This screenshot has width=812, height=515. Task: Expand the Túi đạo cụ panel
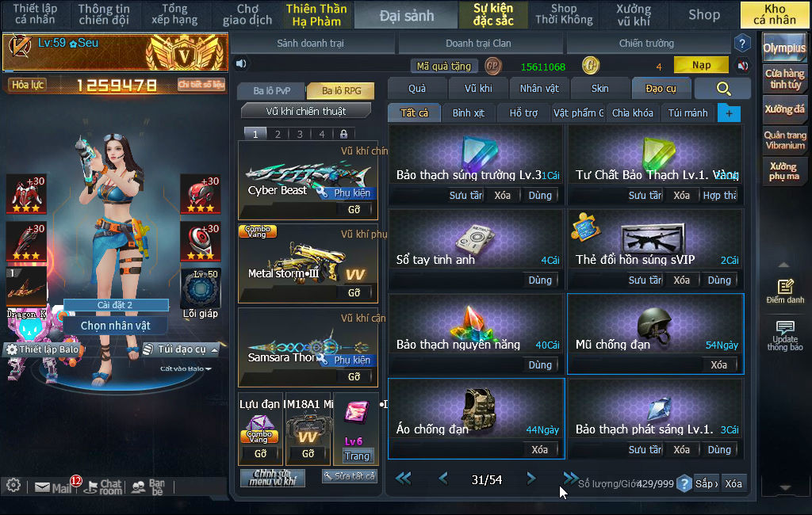(x=182, y=349)
